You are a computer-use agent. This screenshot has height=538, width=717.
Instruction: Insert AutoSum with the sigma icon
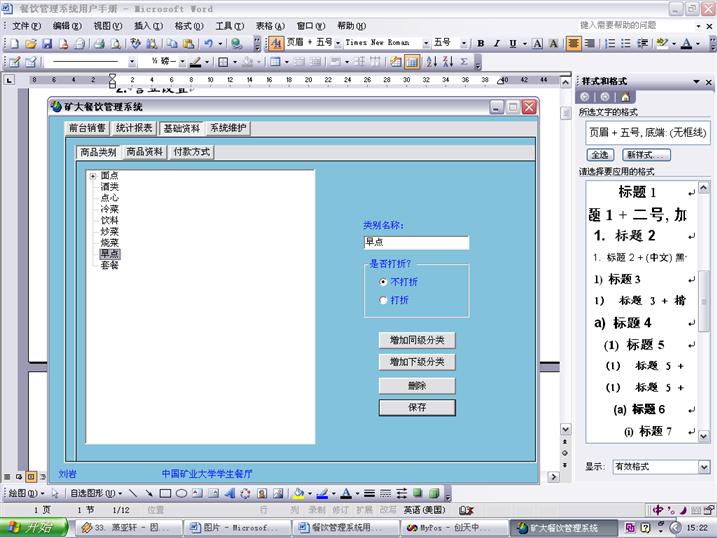coord(464,62)
